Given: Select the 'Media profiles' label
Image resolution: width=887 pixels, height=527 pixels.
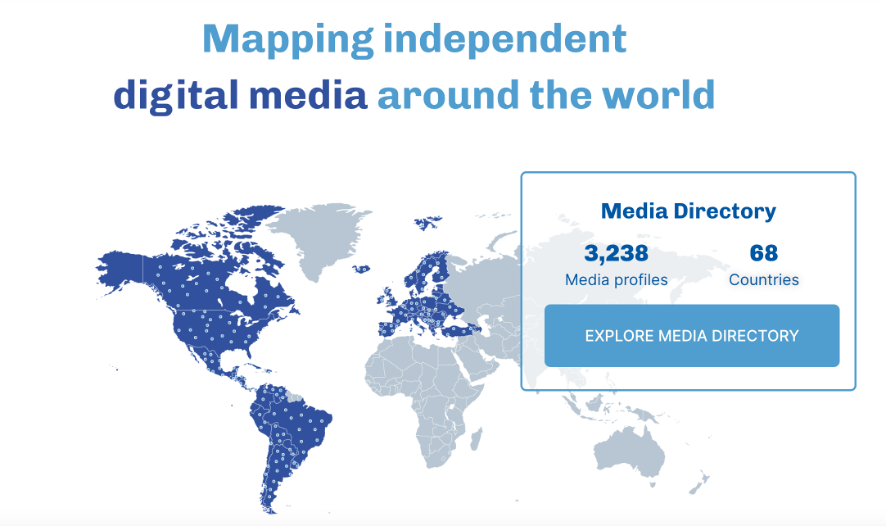Looking at the screenshot, I should point(616,279).
